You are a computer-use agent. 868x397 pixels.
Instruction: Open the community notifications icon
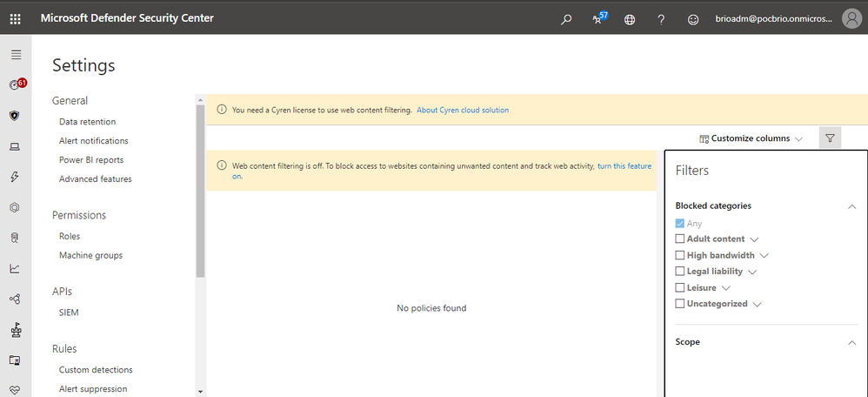598,19
